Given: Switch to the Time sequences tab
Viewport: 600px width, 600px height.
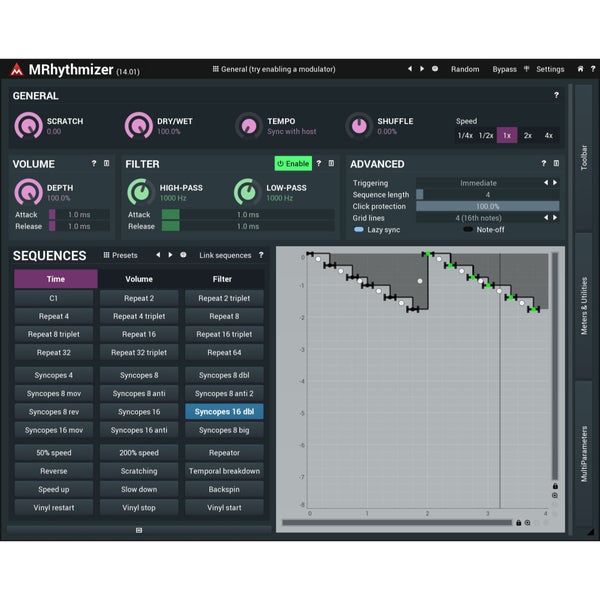Looking at the screenshot, I should click(56, 279).
